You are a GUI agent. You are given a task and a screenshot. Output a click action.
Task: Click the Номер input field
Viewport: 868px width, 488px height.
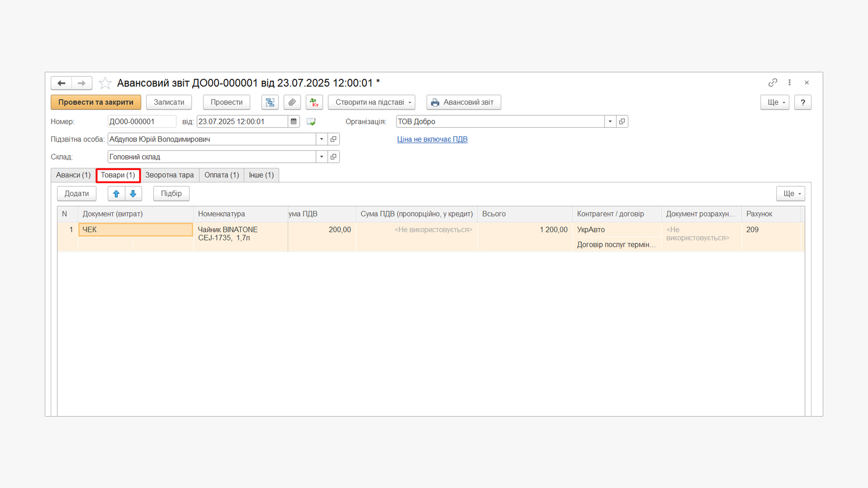142,122
